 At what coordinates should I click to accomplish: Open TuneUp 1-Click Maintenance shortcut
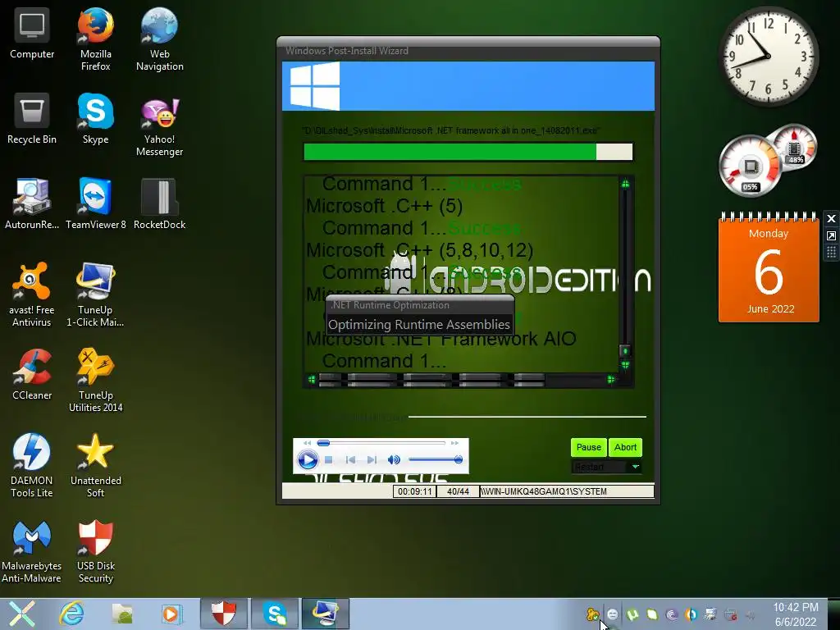(x=95, y=294)
